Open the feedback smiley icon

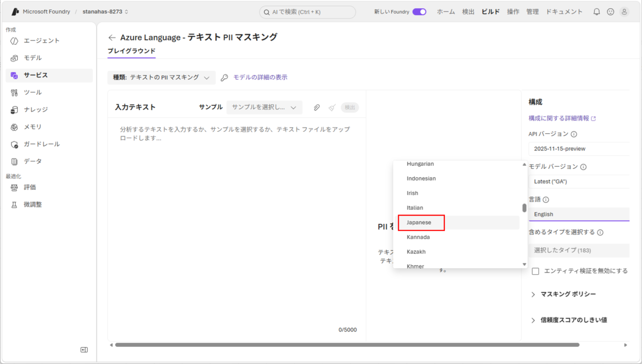coord(610,12)
